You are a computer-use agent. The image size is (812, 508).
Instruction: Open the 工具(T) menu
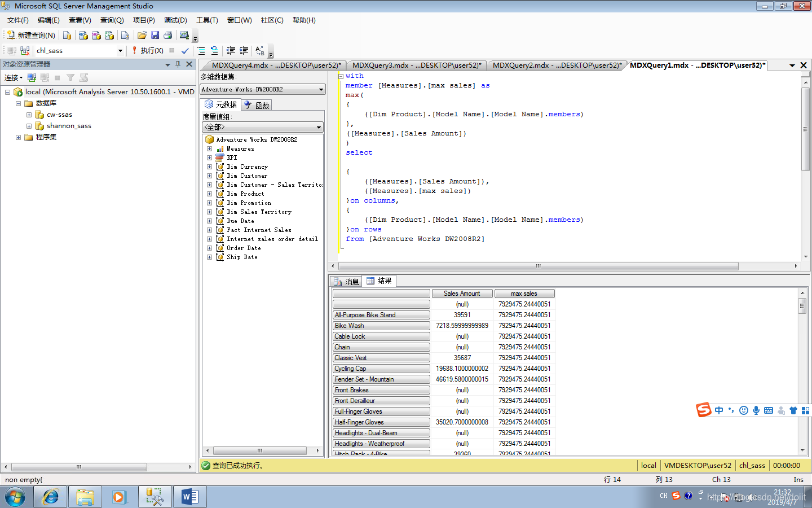(207, 20)
